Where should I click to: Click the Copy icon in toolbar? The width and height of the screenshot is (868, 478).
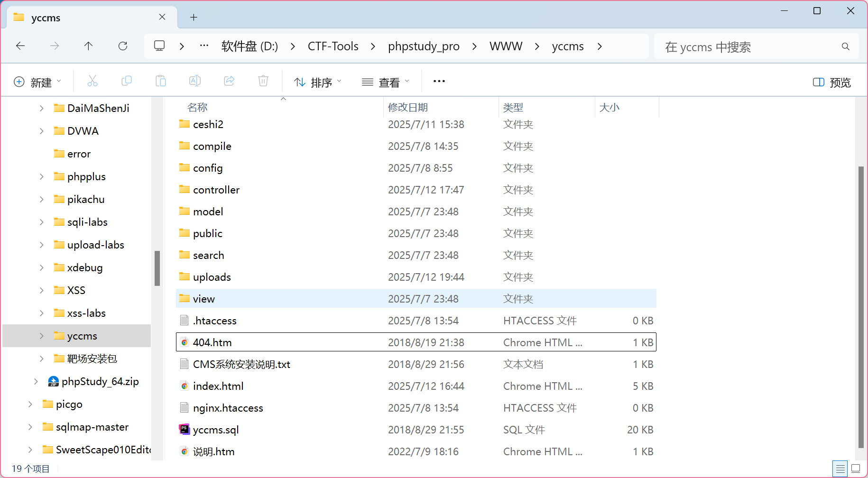pos(127,81)
